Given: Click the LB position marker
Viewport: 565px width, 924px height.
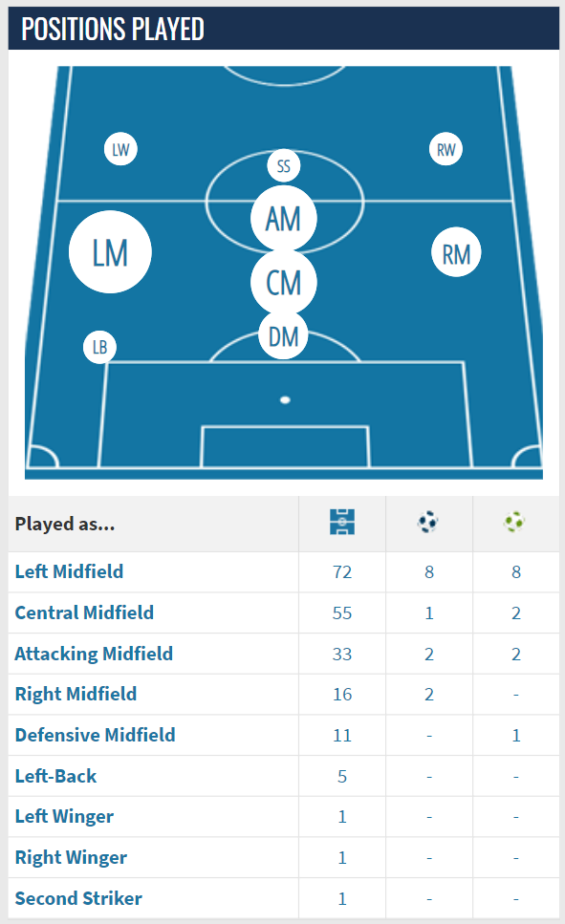Looking at the screenshot, I should (99, 347).
